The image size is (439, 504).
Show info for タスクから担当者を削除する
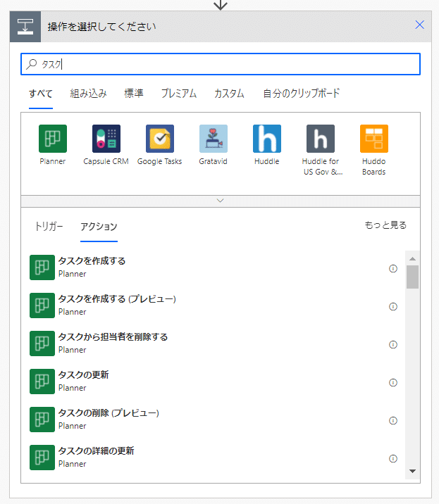click(393, 345)
